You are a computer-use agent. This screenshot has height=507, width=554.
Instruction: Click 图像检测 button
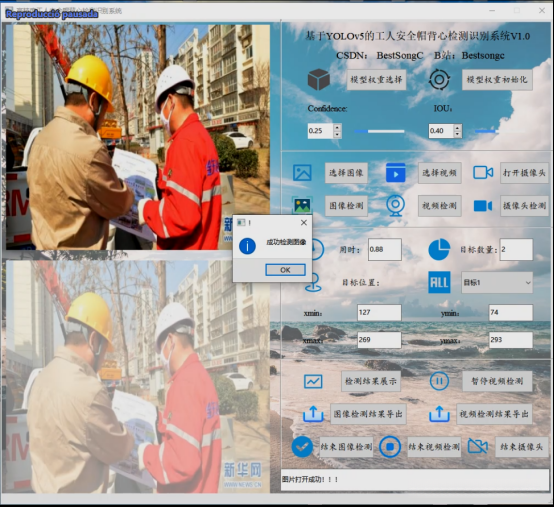346,206
